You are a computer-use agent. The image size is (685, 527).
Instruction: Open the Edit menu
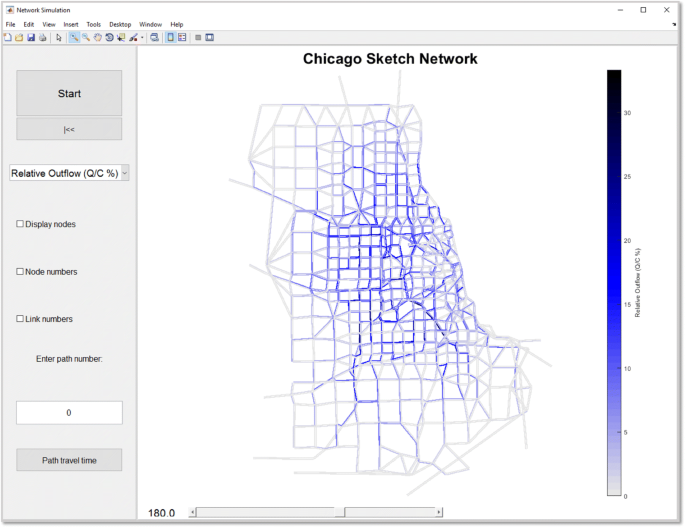29,24
